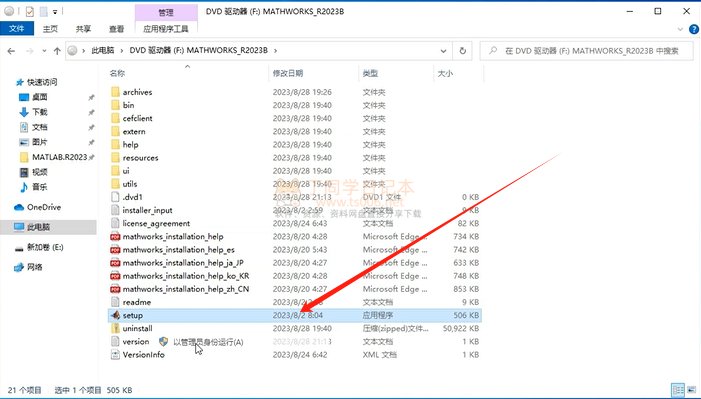Open the OneDrive cloud item in sidebar
The width and height of the screenshot is (701, 399).
click(x=38, y=207)
